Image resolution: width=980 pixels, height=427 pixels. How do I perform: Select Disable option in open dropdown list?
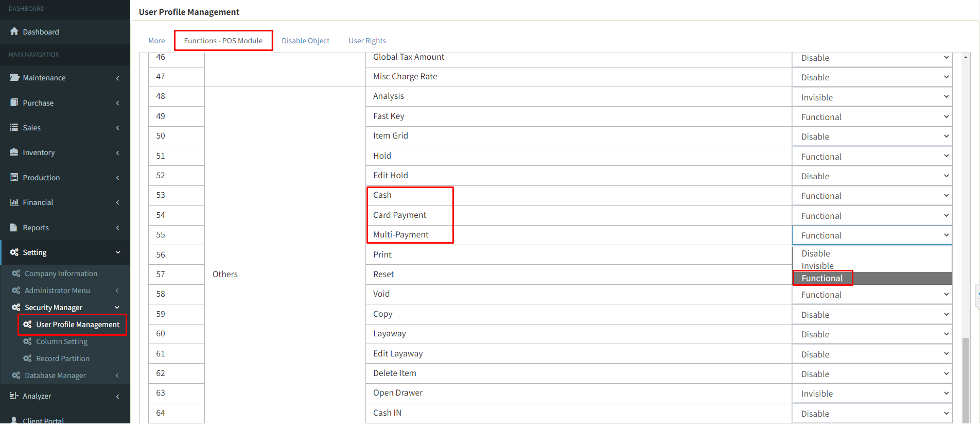click(816, 253)
